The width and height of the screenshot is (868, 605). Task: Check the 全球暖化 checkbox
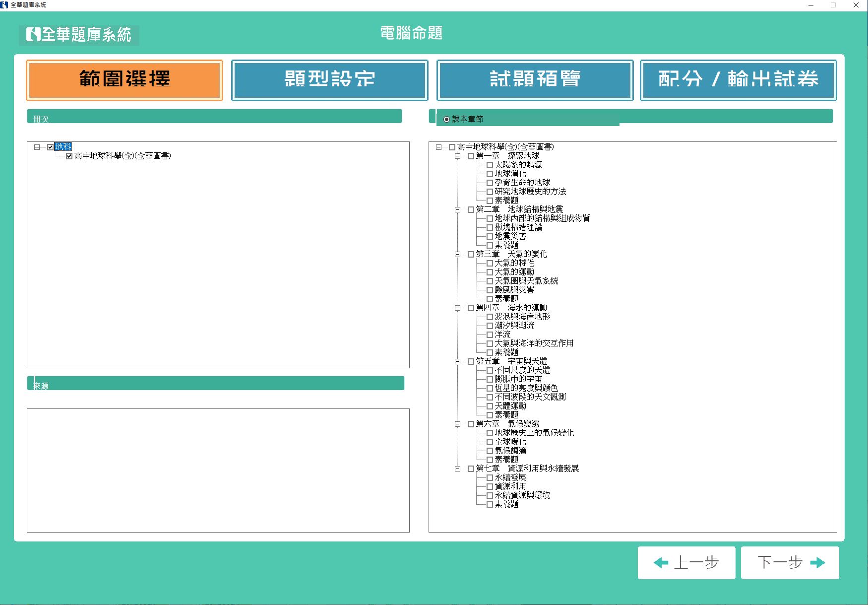coord(490,442)
